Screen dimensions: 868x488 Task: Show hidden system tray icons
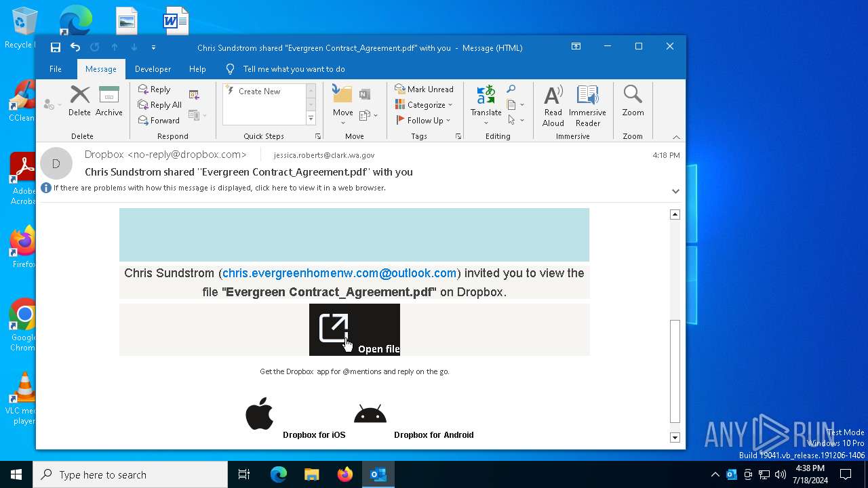click(715, 474)
